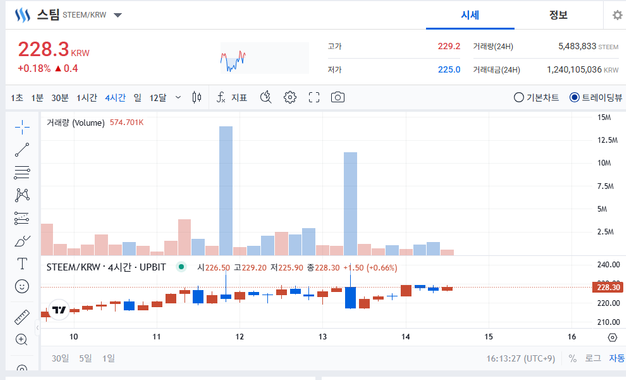Open chart settings gear in toolbar
Screen dimensions: 626x380
point(290,97)
